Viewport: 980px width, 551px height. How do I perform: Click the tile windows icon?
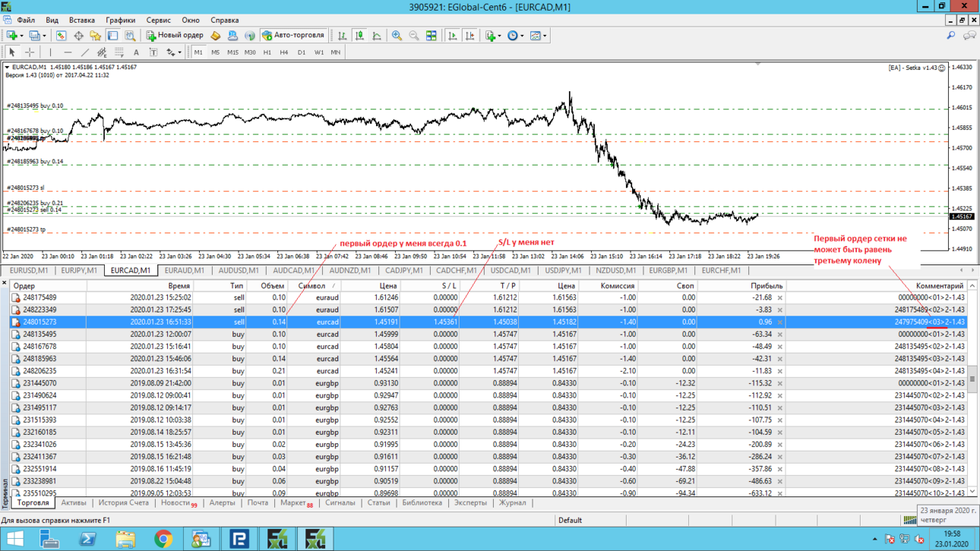click(432, 36)
